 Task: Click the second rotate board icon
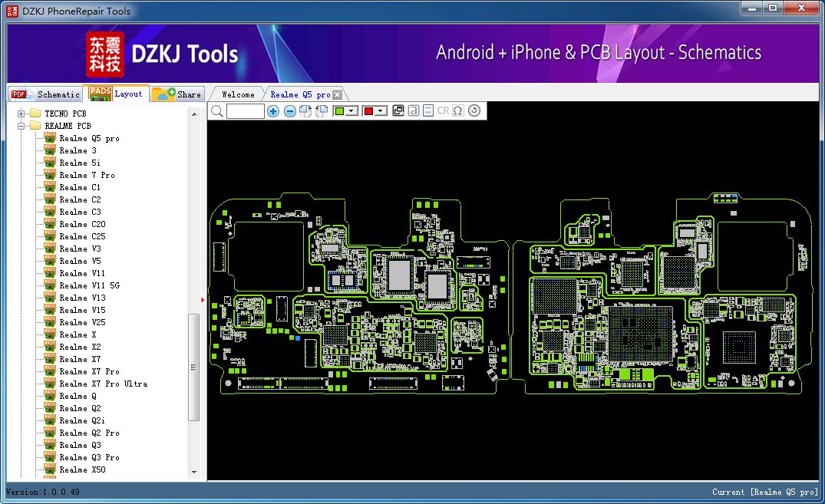(x=322, y=111)
